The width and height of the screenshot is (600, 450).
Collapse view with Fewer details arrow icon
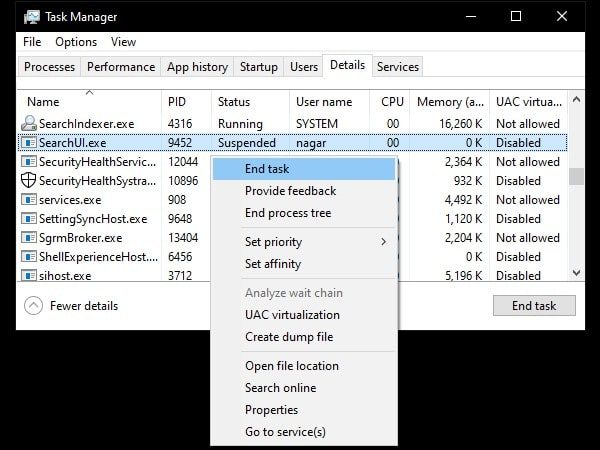pos(33,306)
